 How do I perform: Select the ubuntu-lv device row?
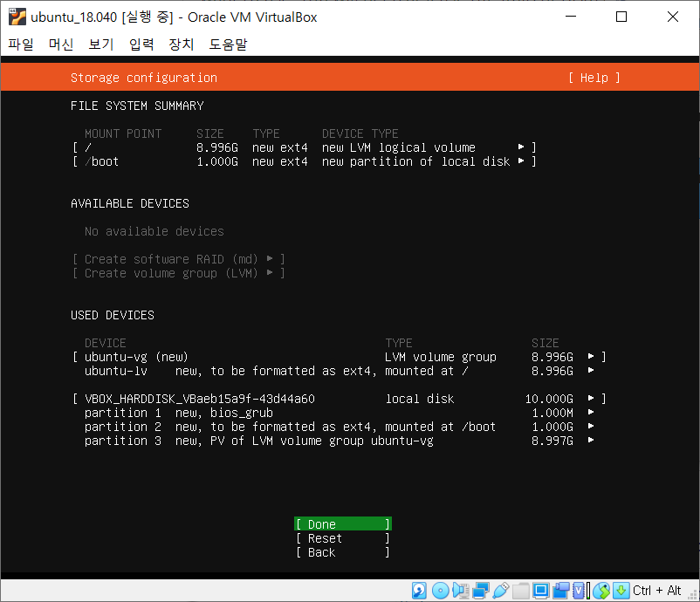pos(340,371)
